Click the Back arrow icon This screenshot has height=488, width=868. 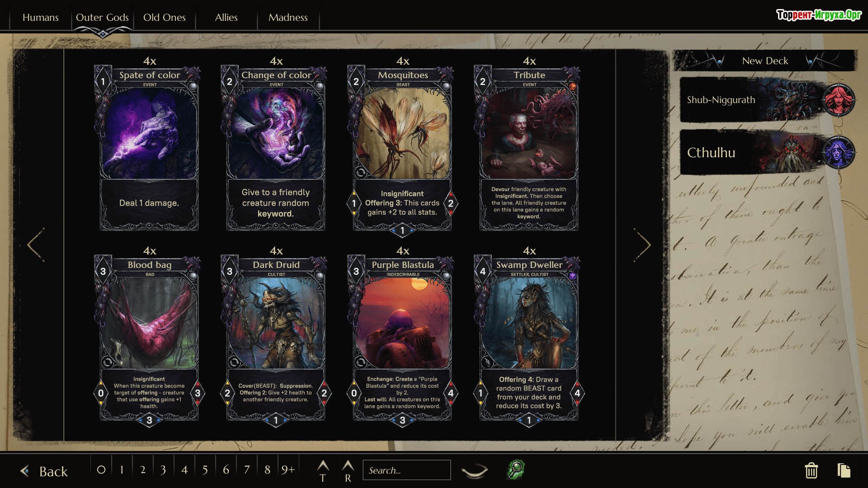click(x=25, y=471)
